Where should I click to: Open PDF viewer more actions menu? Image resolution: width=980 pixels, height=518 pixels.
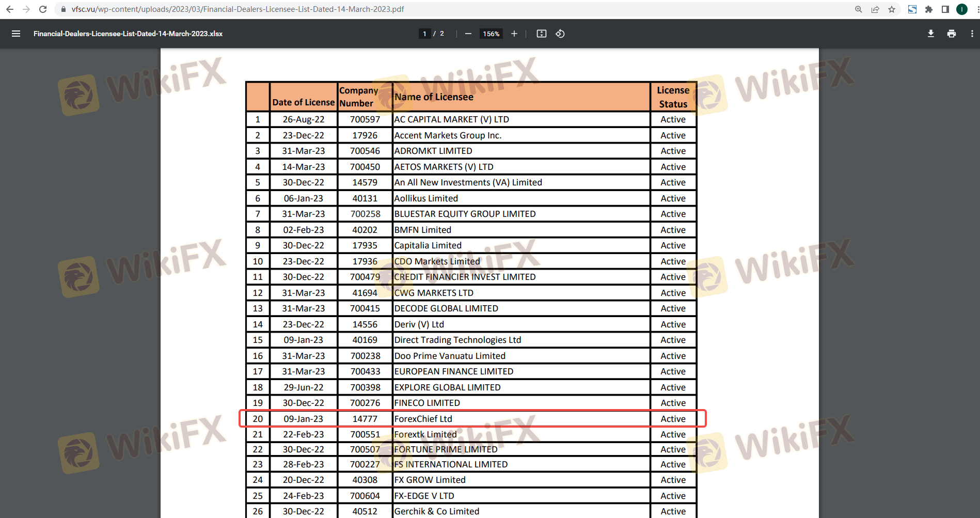pos(972,34)
